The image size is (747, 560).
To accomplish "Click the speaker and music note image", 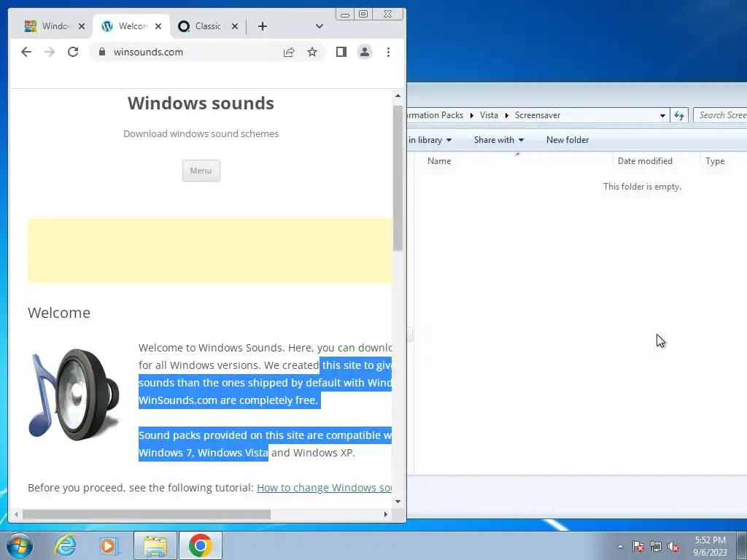I will [74, 394].
